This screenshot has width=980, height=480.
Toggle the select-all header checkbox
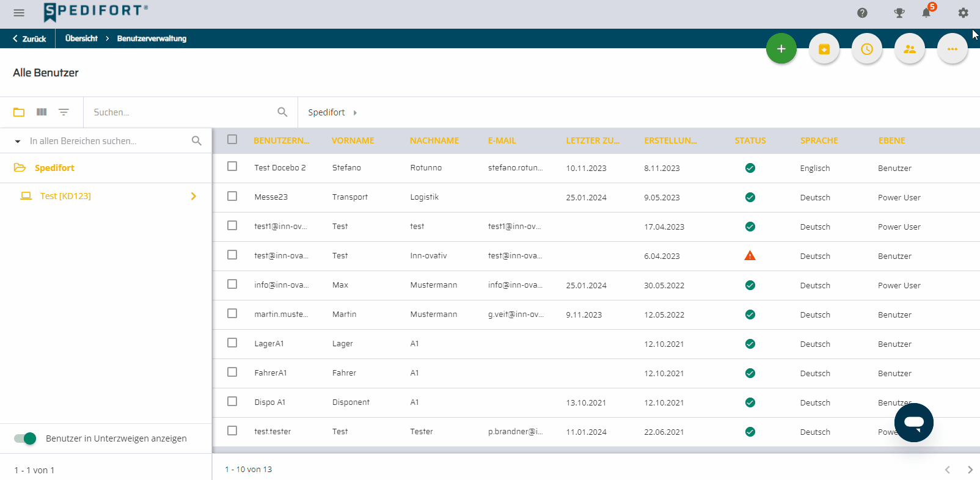232,139
